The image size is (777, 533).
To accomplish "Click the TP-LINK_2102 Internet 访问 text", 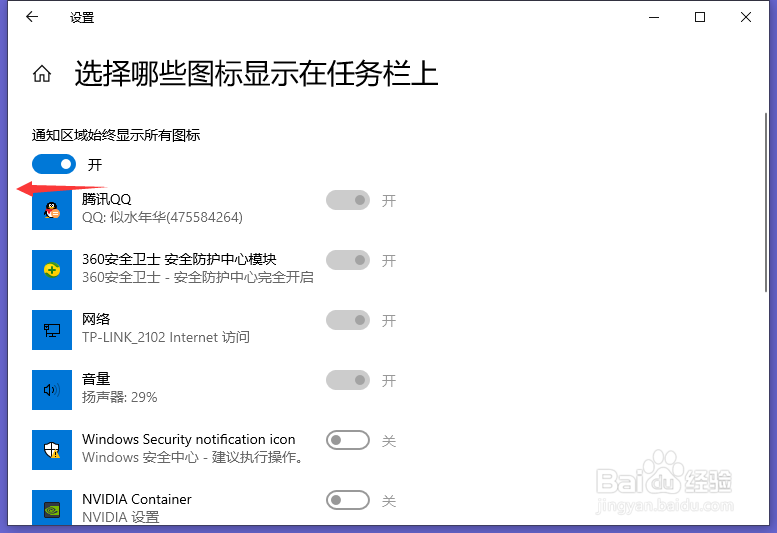I will (x=166, y=337).
